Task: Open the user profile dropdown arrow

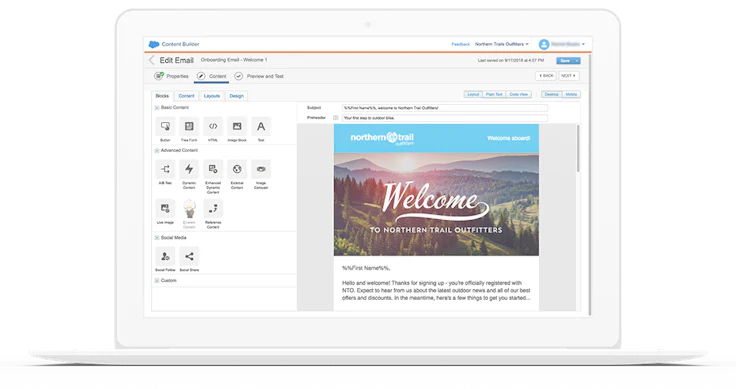Action: [x=583, y=44]
